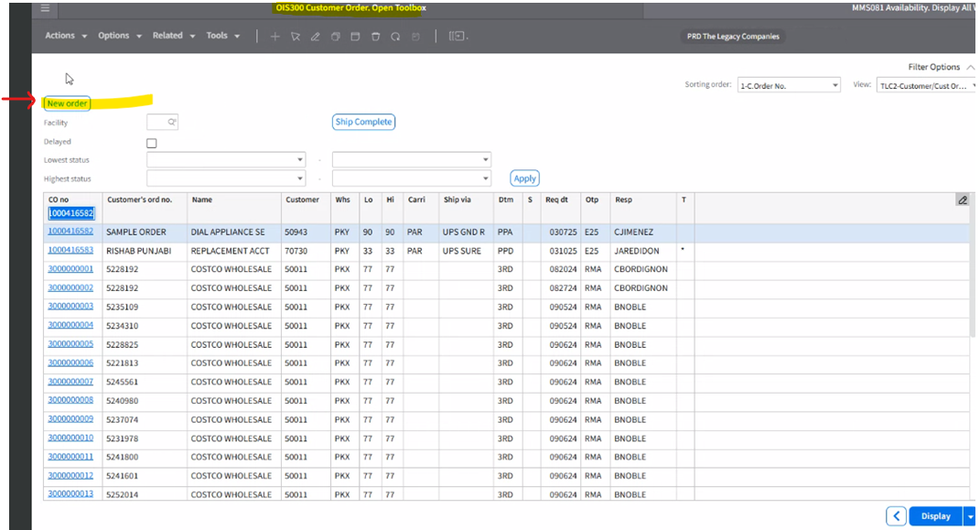Open second Lowest status dropdown

(411, 160)
